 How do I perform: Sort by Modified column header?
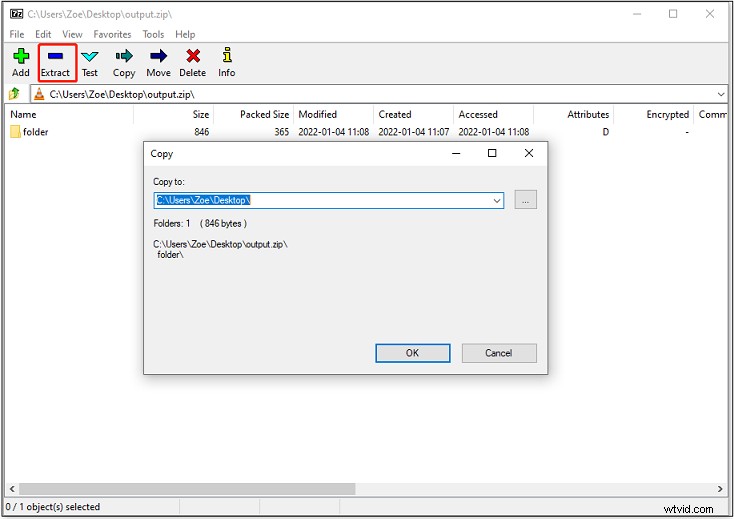coord(334,114)
